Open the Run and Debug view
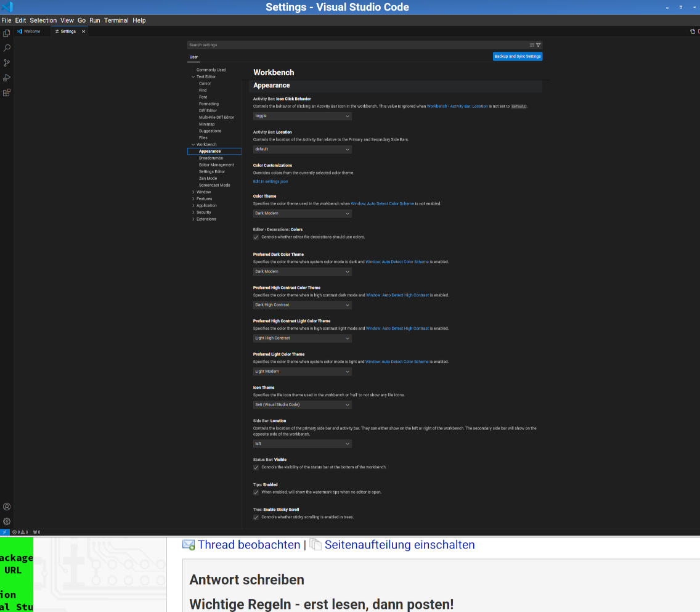Image resolution: width=700 pixels, height=612 pixels. (x=7, y=78)
